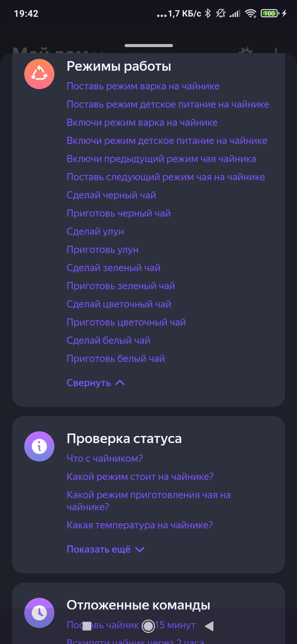Image resolution: width=297 pixels, height=644 pixels.
Task: Tap the "Сделай черный чай" command
Action: click(x=111, y=195)
